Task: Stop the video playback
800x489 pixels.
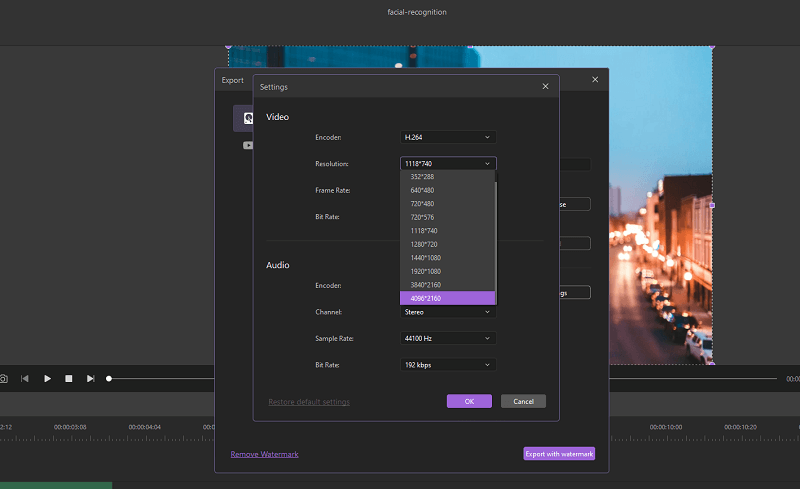Action: (x=68, y=378)
